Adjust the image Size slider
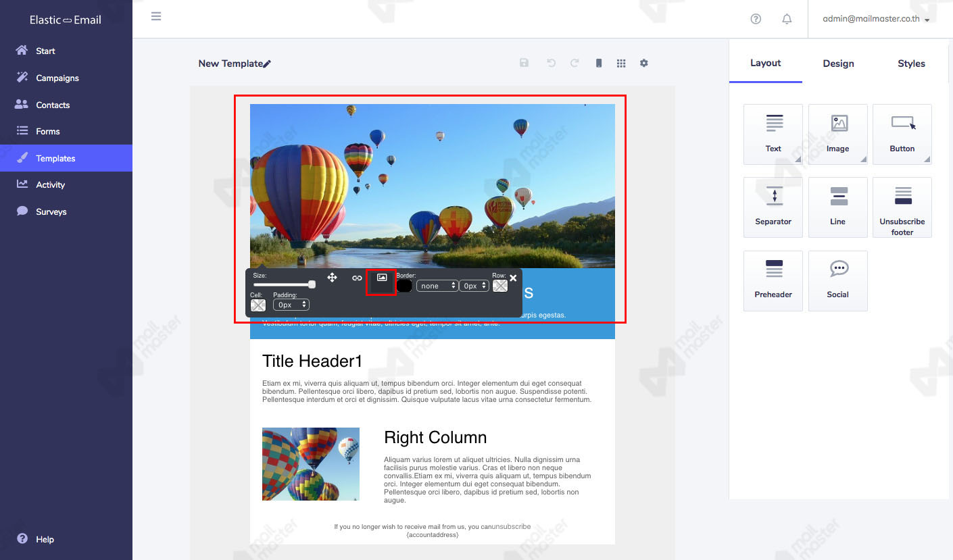Screen dimensions: 953x560 tap(284, 285)
